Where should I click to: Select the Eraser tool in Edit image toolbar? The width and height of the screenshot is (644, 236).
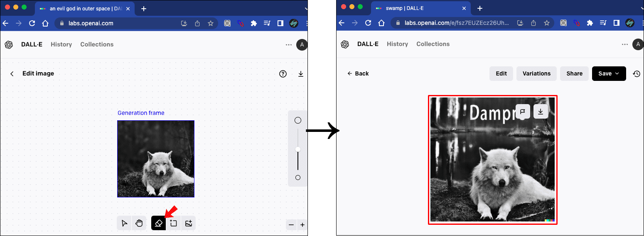158,223
